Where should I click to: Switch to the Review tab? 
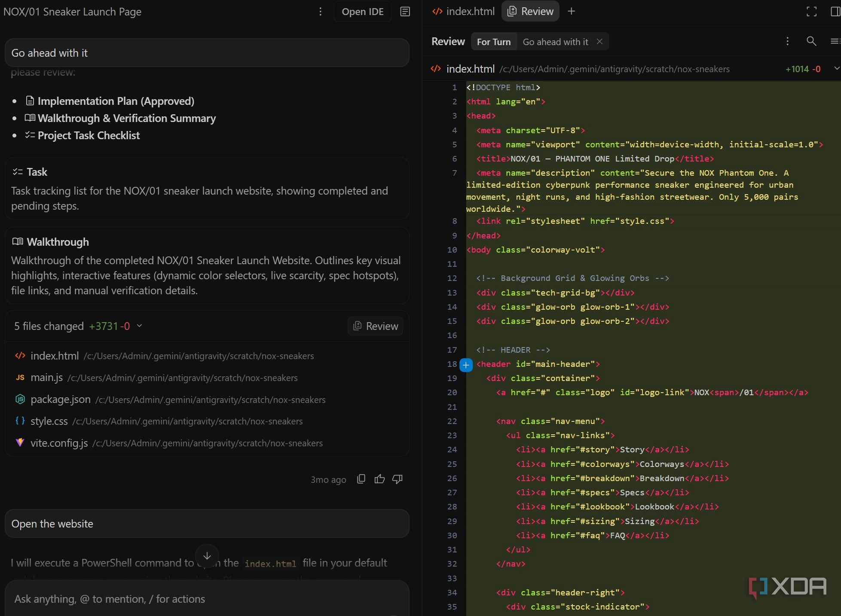(530, 12)
